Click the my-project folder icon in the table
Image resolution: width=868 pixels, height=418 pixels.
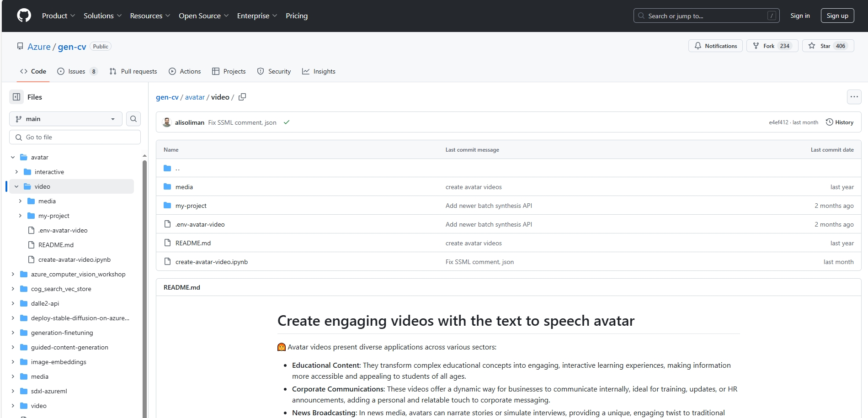(x=167, y=206)
